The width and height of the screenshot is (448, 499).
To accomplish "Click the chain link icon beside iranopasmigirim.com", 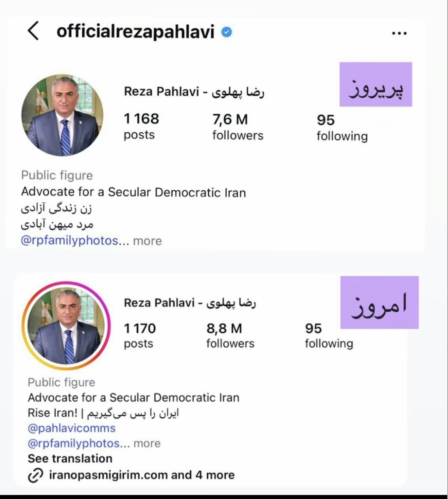I will click(x=35, y=475).
